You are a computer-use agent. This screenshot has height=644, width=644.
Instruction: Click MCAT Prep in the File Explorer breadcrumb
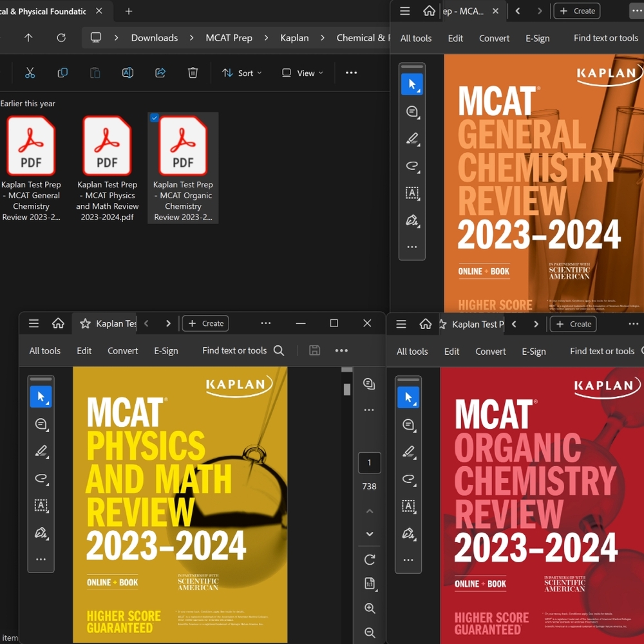point(229,38)
